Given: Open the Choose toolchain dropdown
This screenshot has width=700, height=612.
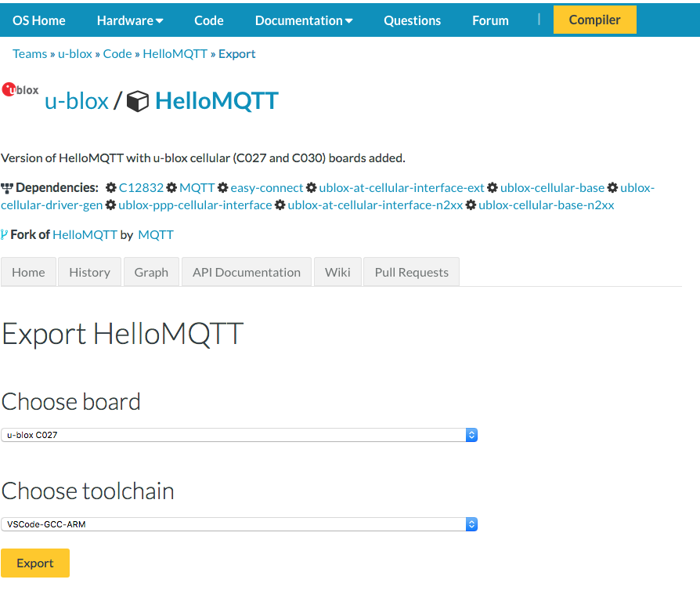Looking at the screenshot, I should (x=239, y=524).
